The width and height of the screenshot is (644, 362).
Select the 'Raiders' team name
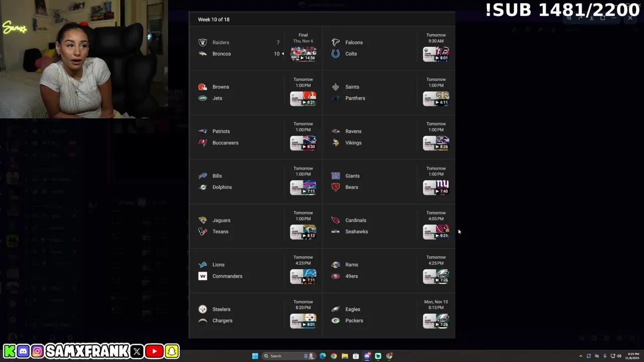click(x=221, y=43)
